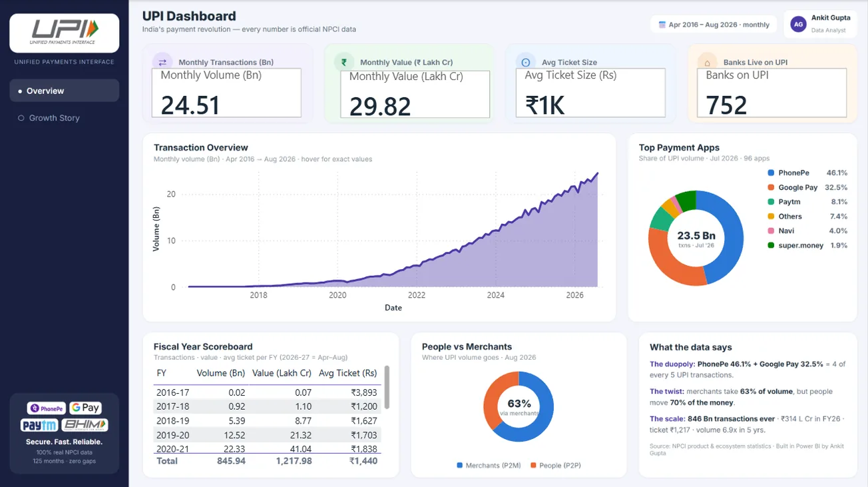Click the AG avatar circle
The height and width of the screenshot is (487, 868).
798,25
